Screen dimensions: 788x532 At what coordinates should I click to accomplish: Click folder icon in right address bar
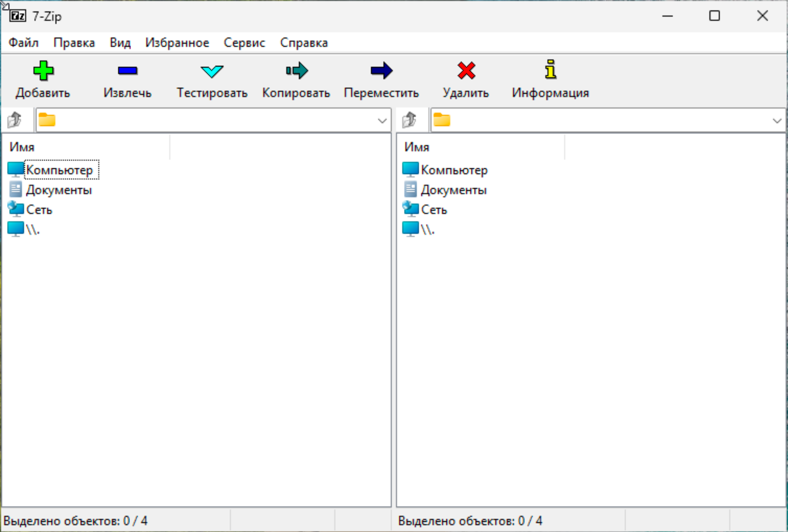(x=442, y=120)
